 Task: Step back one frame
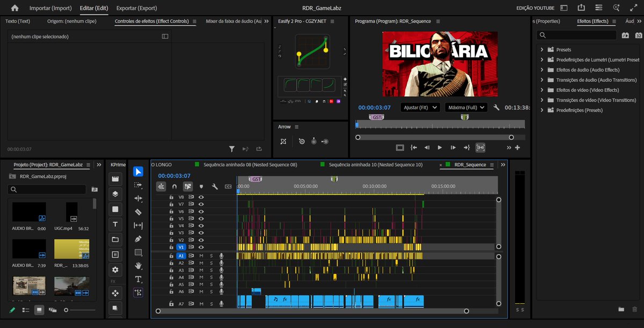tap(426, 147)
